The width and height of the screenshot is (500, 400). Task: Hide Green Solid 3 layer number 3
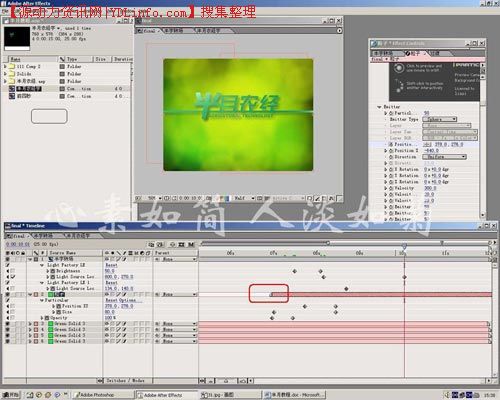coord(7,324)
